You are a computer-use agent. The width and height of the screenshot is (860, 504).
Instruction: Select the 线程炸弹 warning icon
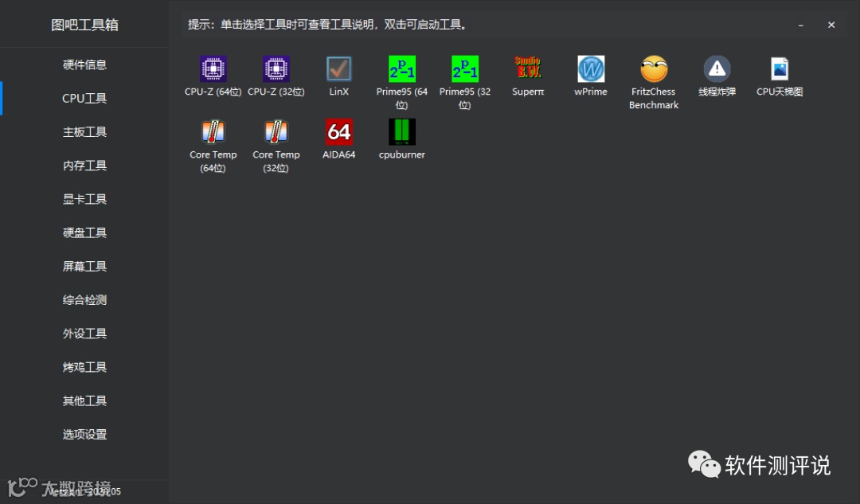(x=717, y=69)
